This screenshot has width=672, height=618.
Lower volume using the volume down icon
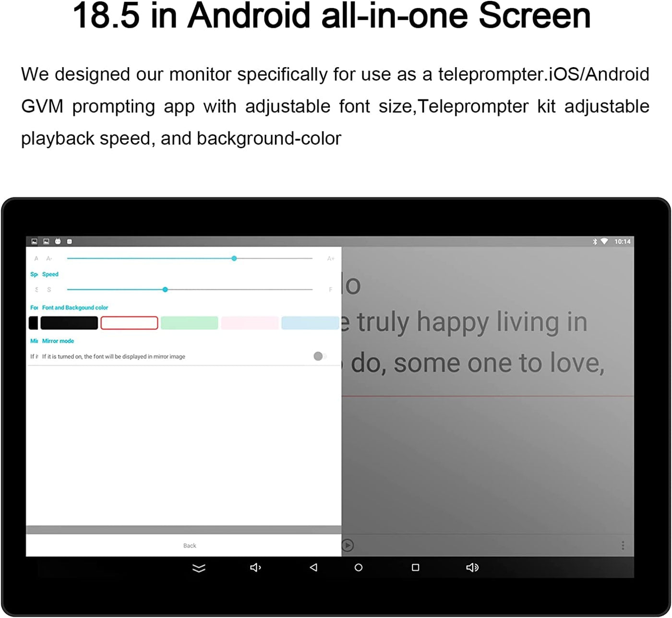[x=255, y=568]
